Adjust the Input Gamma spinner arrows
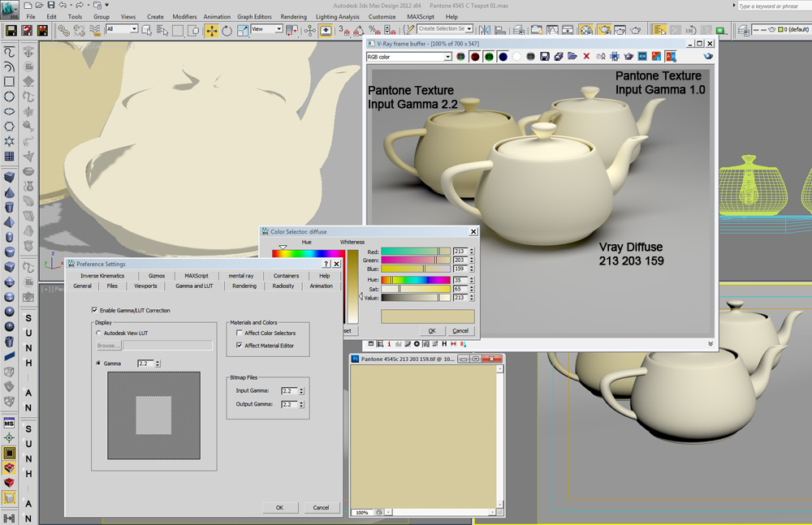This screenshot has width=812, height=525. (x=301, y=391)
